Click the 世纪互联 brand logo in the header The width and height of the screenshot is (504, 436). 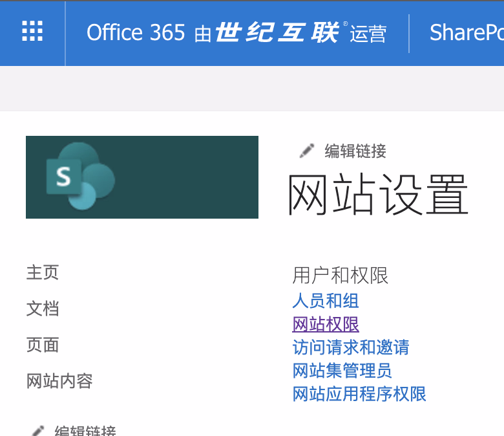pos(277,32)
